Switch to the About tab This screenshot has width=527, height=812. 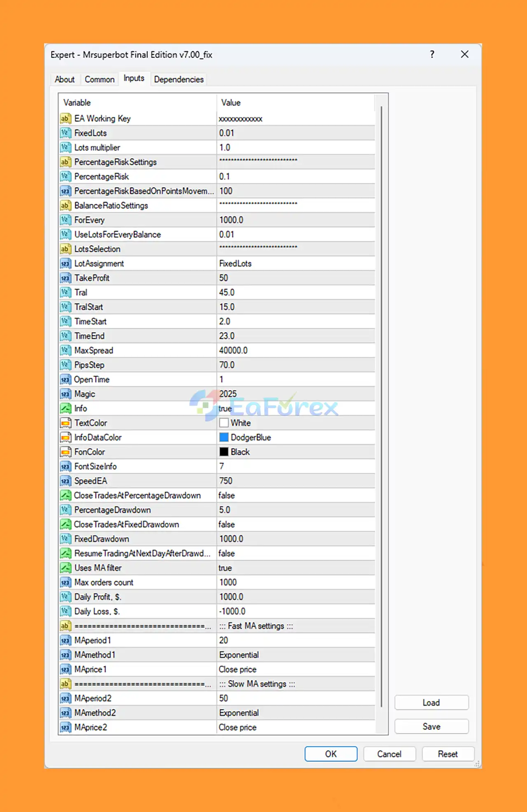click(65, 80)
